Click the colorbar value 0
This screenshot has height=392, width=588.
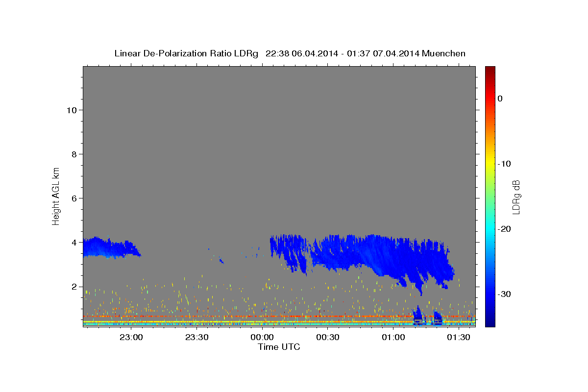pyautogui.click(x=500, y=98)
